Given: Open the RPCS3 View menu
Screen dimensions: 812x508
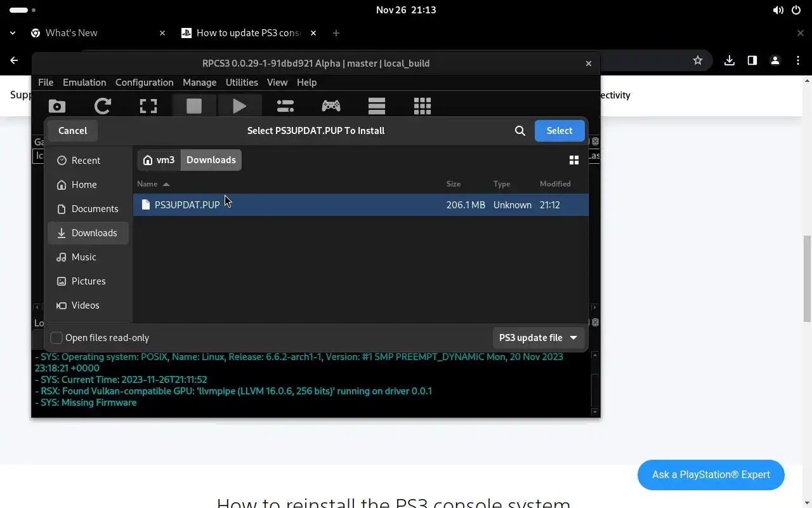Looking at the screenshot, I should [277, 83].
